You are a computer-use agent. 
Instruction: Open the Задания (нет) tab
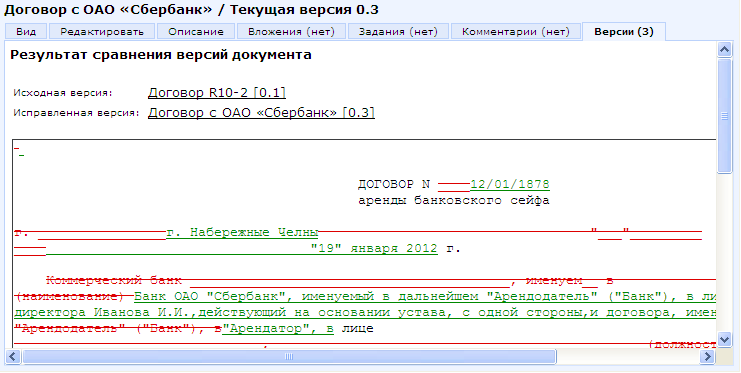tap(398, 32)
